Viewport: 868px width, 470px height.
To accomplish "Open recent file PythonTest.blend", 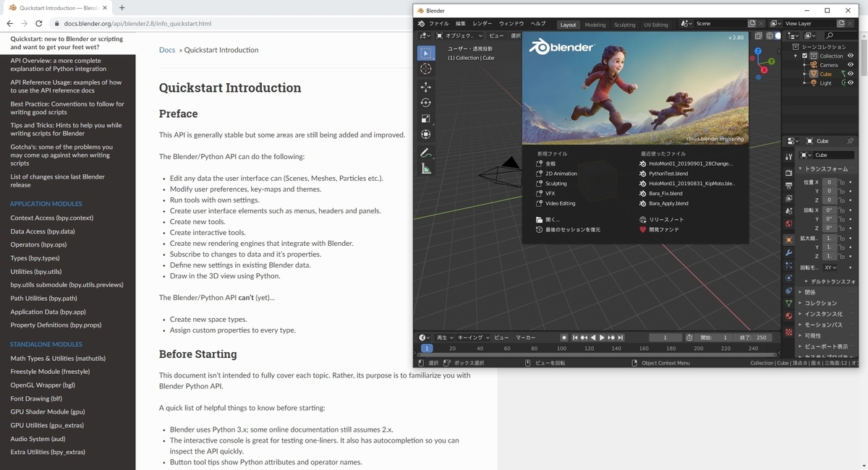I will tap(668, 174).
